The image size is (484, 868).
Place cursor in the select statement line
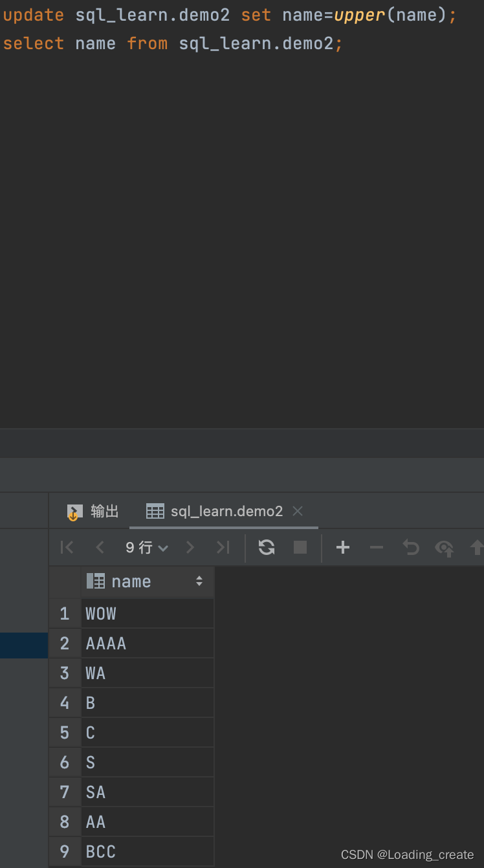click(x=173, y=43)
